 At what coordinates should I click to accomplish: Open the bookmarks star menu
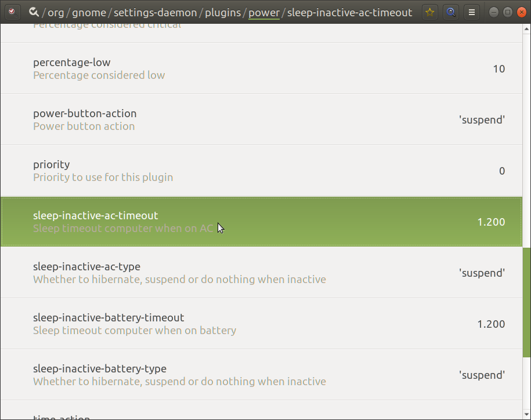(429, 12)
